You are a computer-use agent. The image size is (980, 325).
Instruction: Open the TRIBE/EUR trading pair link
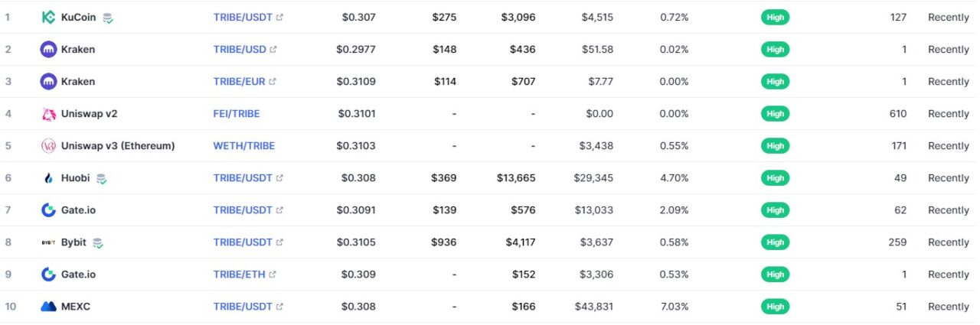pyautogui.click(x=240, y=81)
